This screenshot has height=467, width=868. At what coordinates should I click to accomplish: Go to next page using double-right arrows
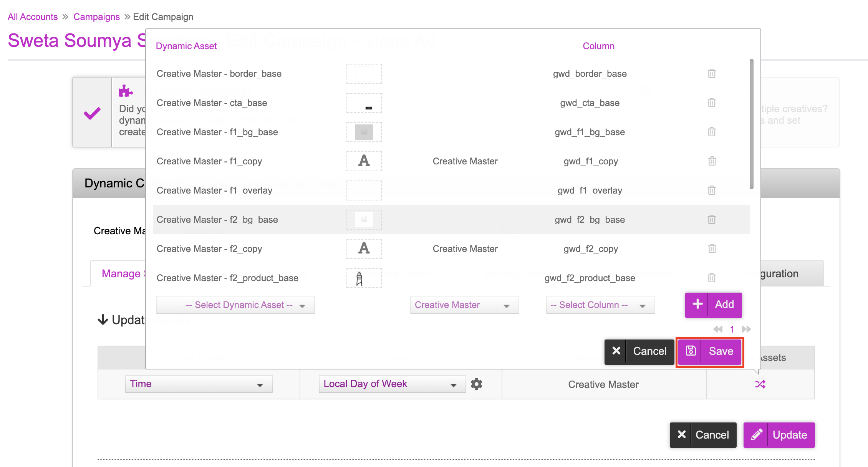point(746,329)
